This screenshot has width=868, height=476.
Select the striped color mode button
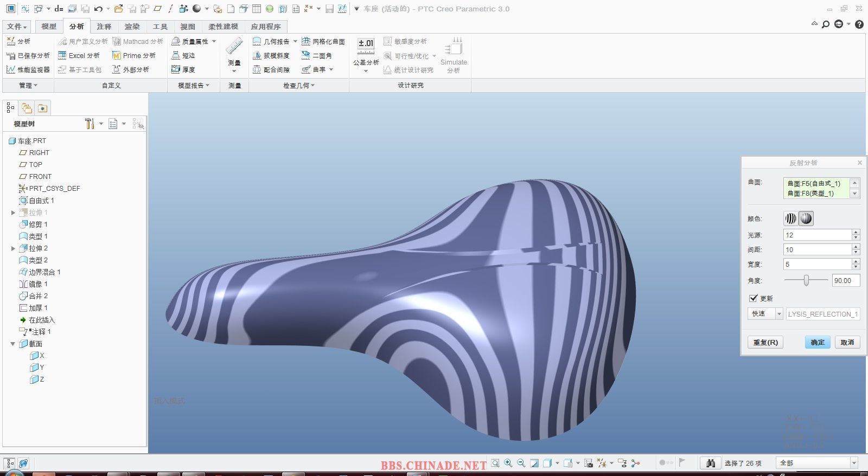point(790,218)
